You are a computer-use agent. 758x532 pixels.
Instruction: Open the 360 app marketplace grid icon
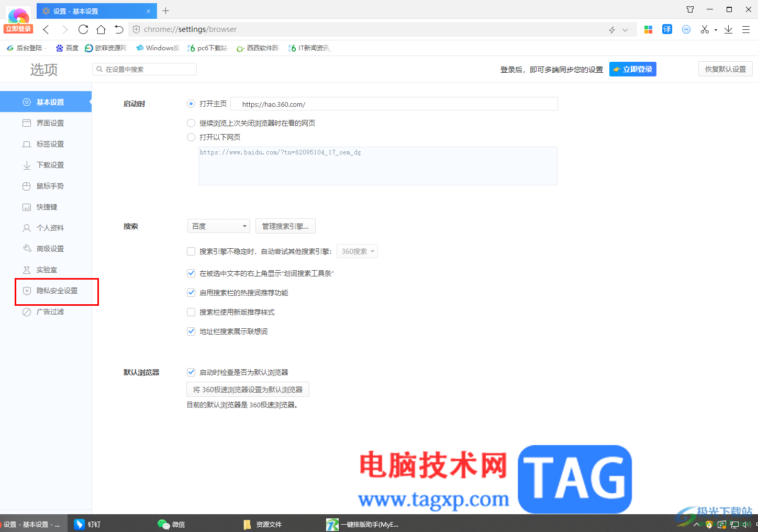648,29
